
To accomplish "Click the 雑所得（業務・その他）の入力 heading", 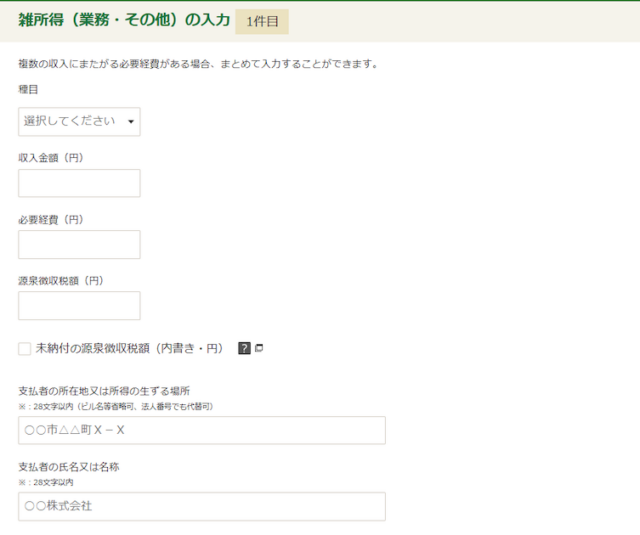I will coord(124,20).
